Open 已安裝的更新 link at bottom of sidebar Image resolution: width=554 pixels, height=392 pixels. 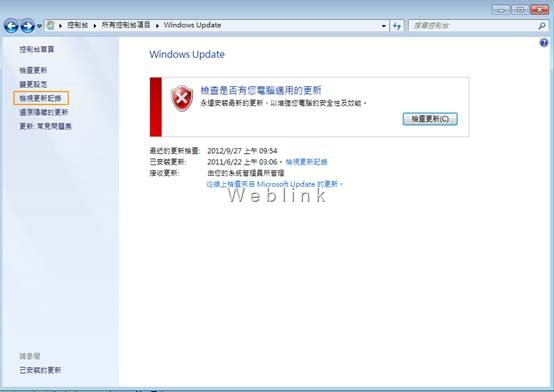[40, 370]
